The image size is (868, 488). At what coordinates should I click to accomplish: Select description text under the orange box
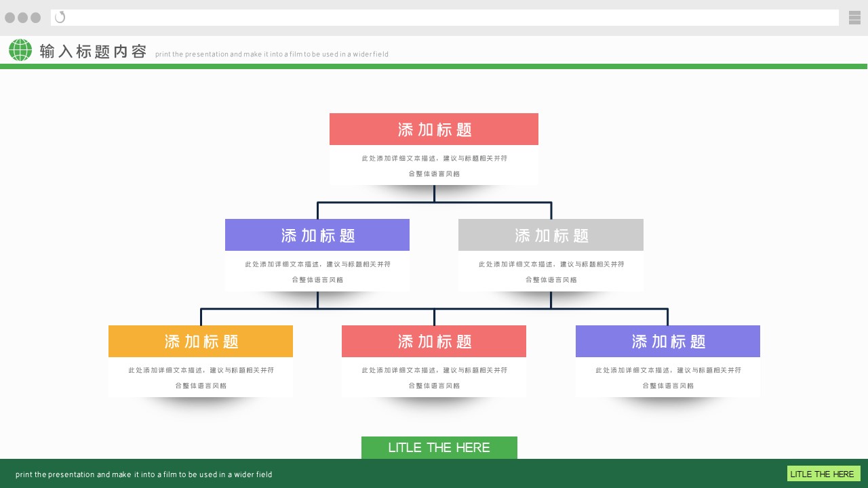pos(201,378)
